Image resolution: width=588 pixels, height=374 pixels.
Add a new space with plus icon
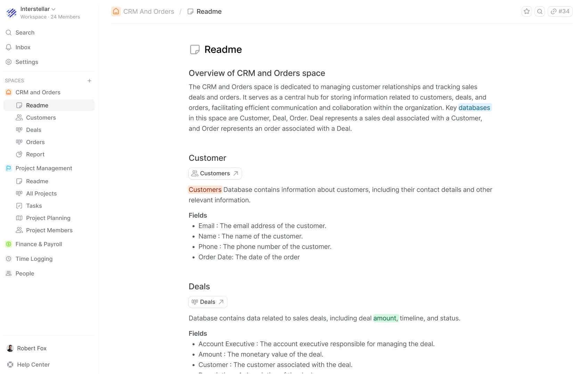tap(89, 81)
